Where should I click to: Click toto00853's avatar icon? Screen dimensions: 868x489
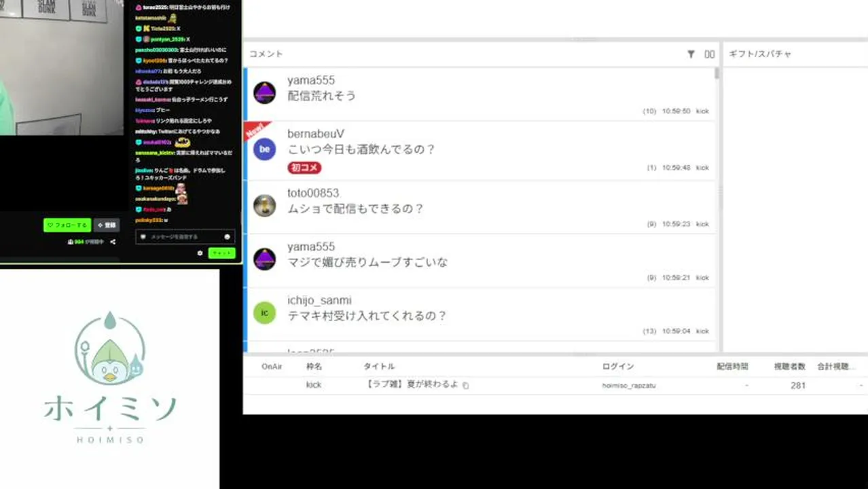[x=265, y=205]
